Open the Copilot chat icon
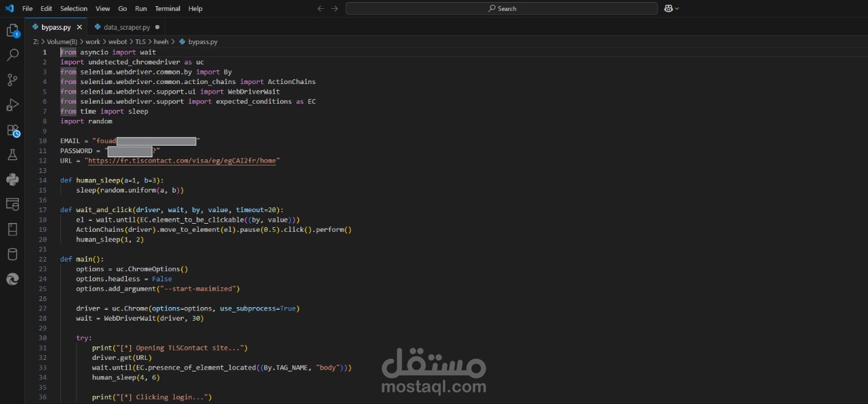868x404 pixels. (669, 8)
